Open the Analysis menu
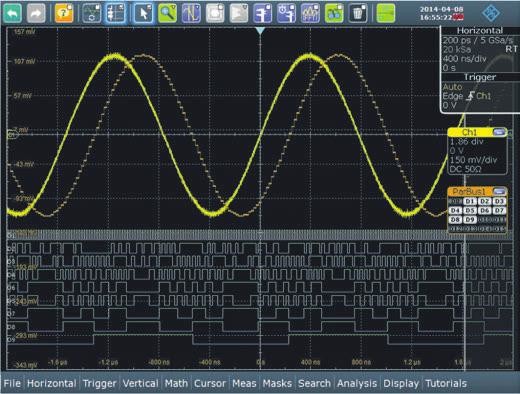520x394 pixels. click(x=357, y=383)
